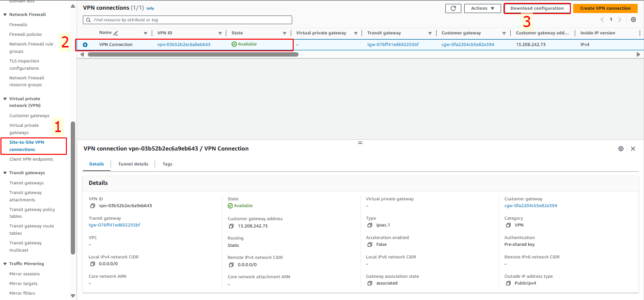This screenshot has width=644, height=300.
Task: Switch to the Tunnel details tab
Action: [133, 164]
